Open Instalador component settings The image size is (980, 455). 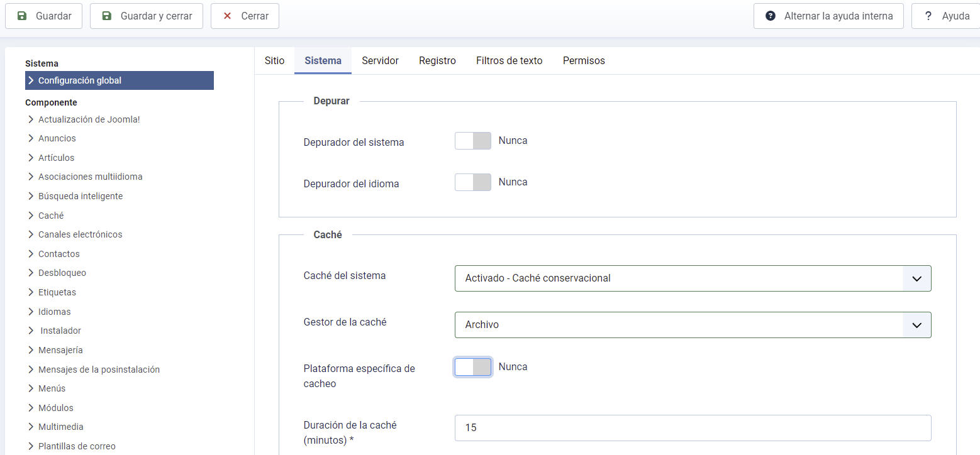click(60, 331)
